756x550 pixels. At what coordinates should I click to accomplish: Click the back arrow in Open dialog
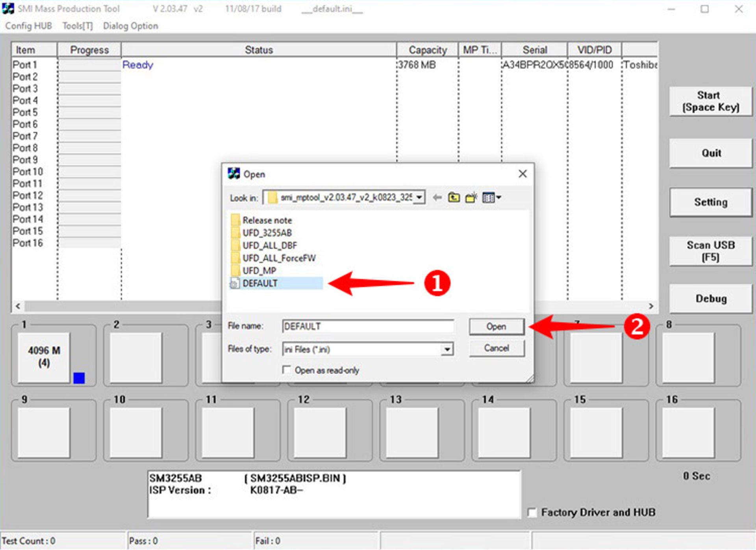coord(437,197)
